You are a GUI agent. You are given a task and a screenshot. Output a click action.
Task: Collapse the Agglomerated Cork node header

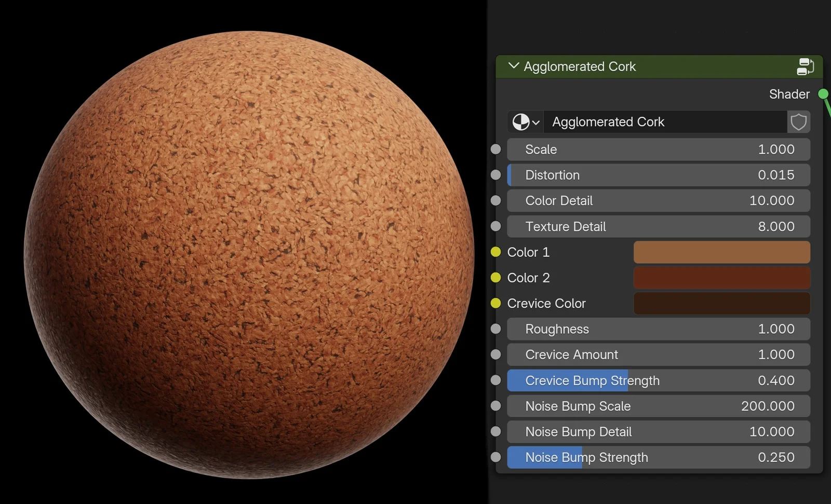pyautogui.click(x=514, y=66)
